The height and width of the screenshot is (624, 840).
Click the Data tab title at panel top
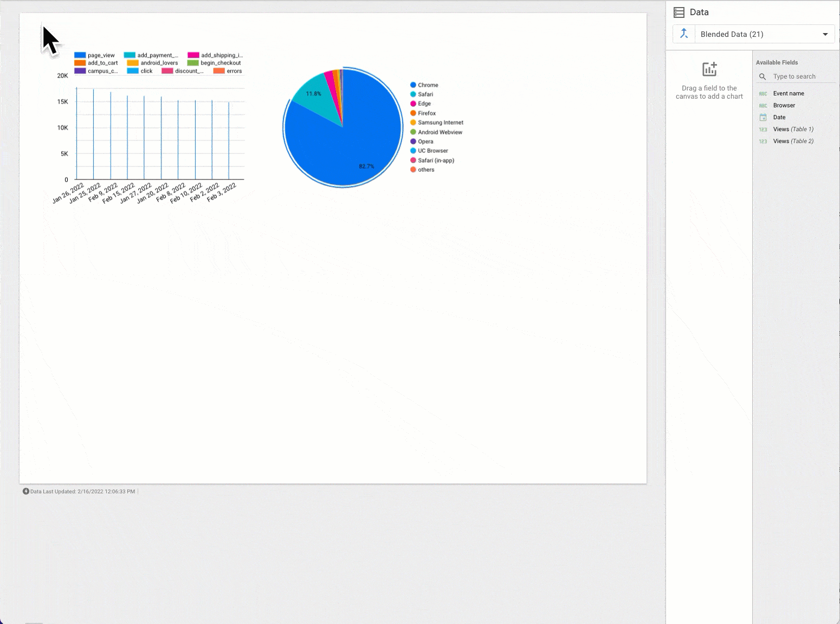[699, 11]
